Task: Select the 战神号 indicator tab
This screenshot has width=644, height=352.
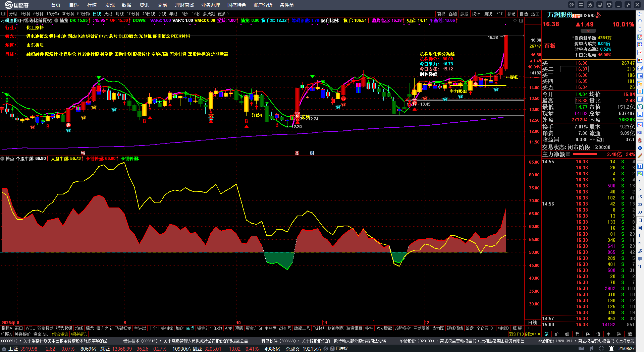Action: pos(285,328)
